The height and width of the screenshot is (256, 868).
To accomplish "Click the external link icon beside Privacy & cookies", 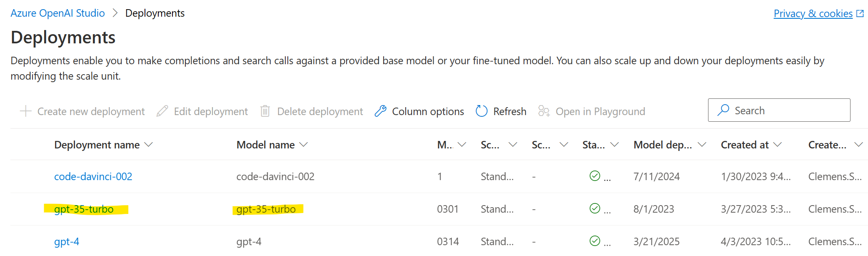I will 860,13.
